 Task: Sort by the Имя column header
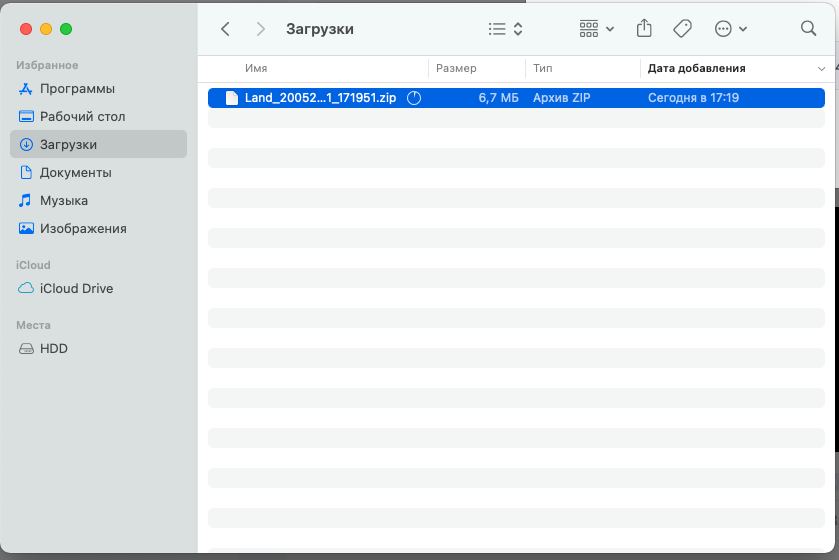pyautogui.click(x=256, y=69)
